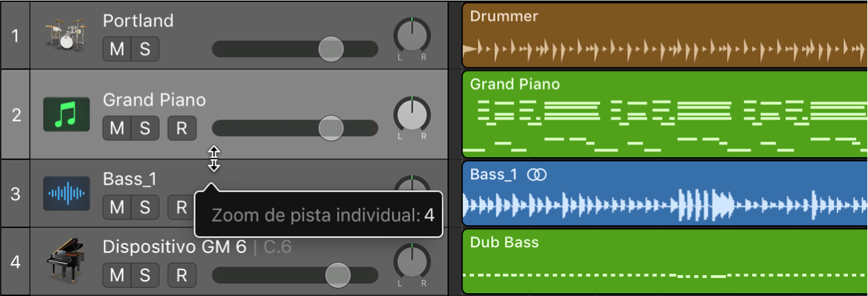Click the Bass_1 audio waveform track icon

[x=66, y=194]
